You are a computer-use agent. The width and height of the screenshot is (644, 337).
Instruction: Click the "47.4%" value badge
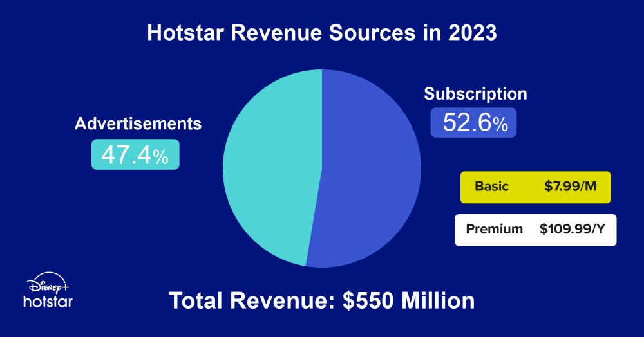click(x=135, y=154)
